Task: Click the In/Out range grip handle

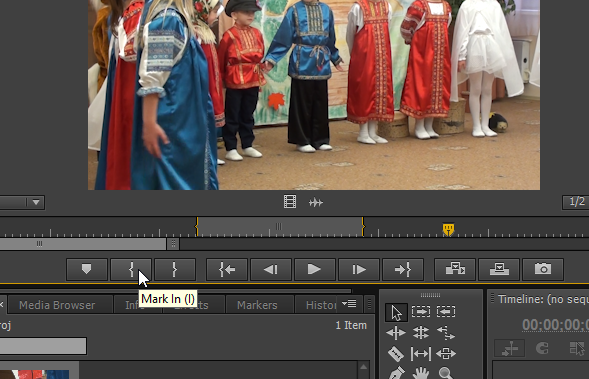Action: [x=279, y=226]
